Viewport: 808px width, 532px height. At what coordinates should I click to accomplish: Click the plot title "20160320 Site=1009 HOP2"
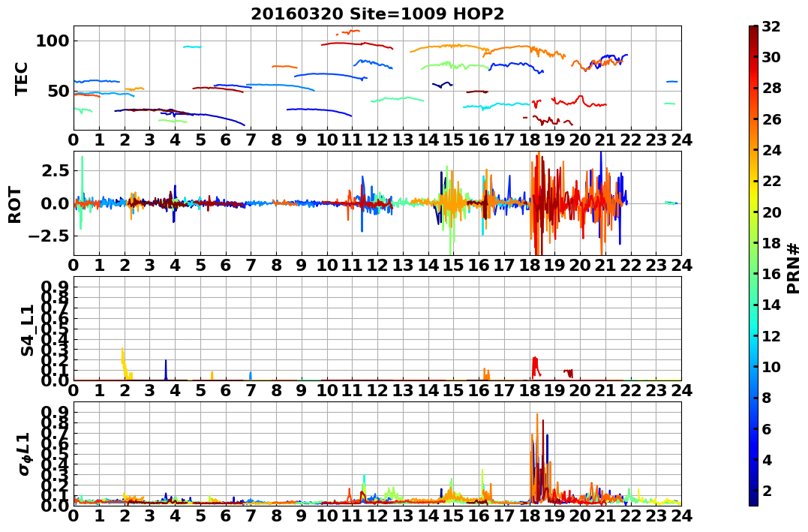377,14
